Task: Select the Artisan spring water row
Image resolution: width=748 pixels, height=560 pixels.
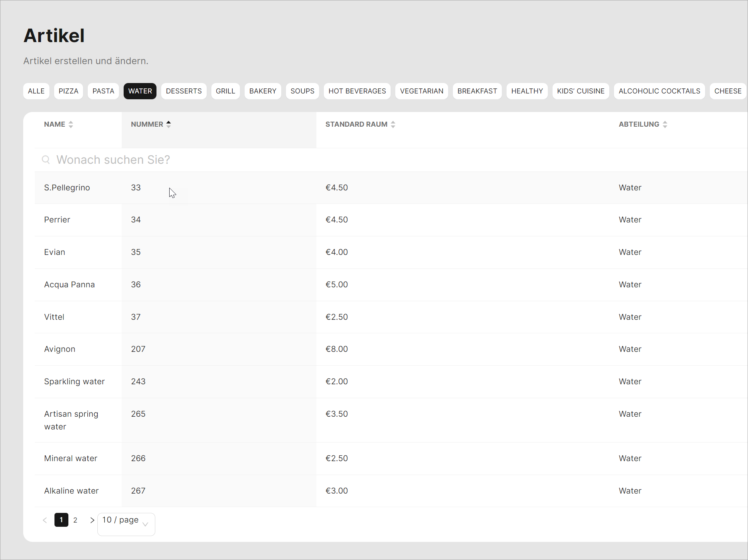Action: 71,420
